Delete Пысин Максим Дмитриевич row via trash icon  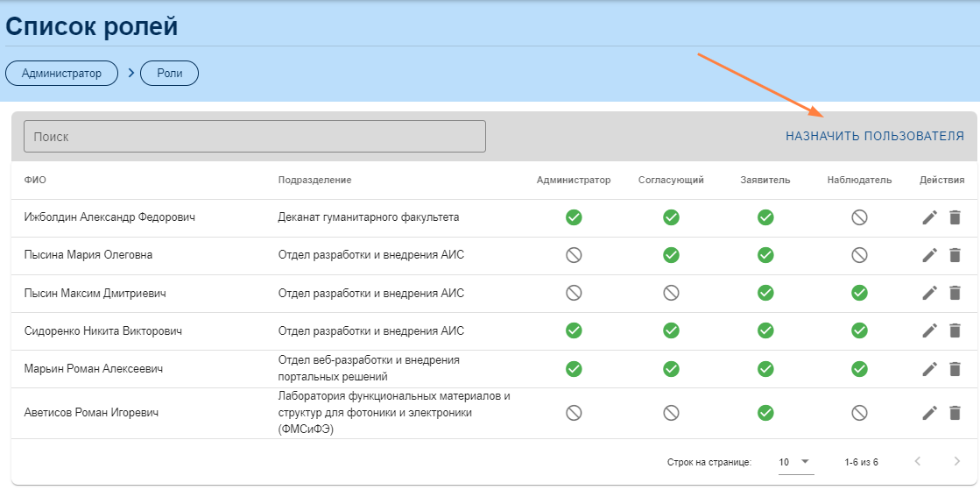coord(955,293)
